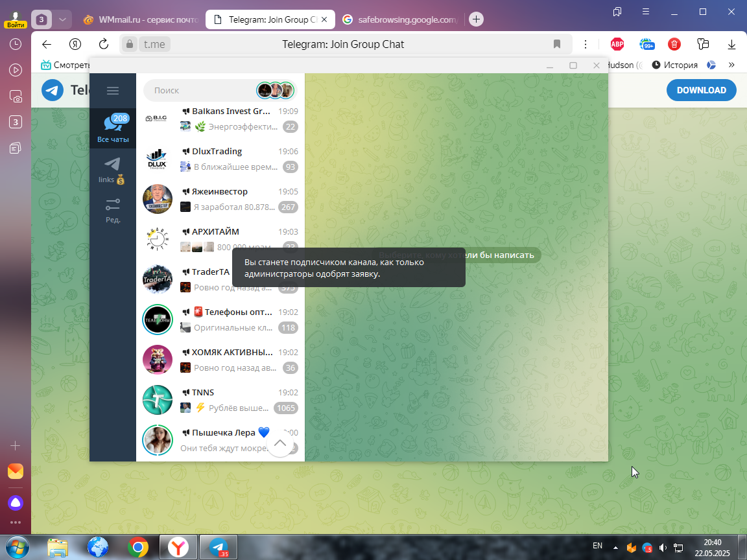Click the red trash bin extension icon
Image resolution: width=747 pixels, height=560 pixels.
tap(674, 44)
